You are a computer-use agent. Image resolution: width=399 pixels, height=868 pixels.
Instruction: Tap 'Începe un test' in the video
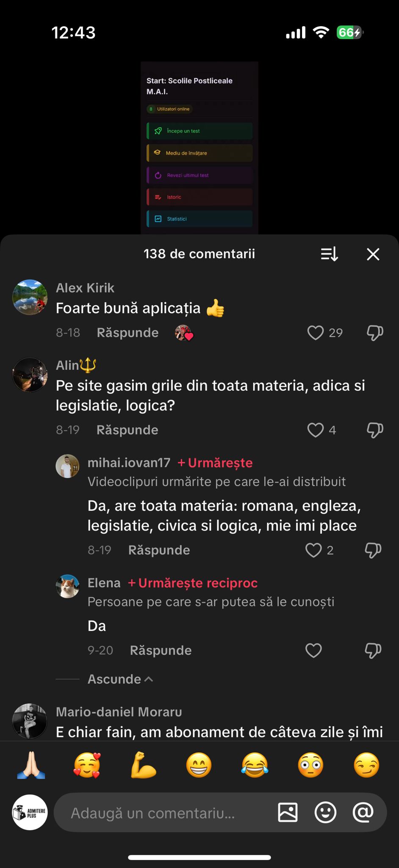click(x=199, y=131)
